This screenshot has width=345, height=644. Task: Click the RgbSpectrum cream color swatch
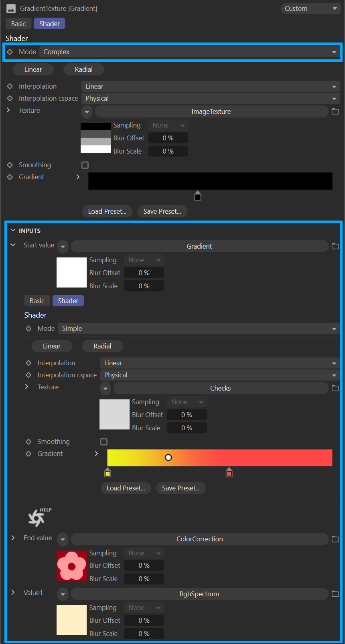coord(71,620)
